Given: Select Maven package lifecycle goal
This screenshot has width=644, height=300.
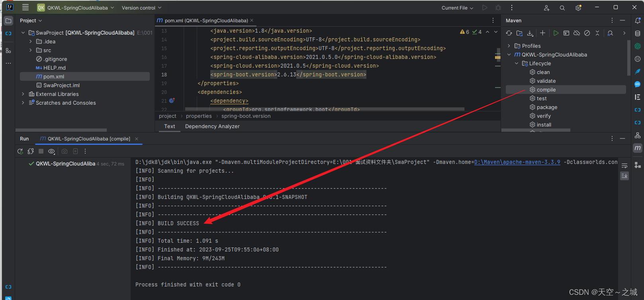Looking at the screenshot, I should coord(547,107).
